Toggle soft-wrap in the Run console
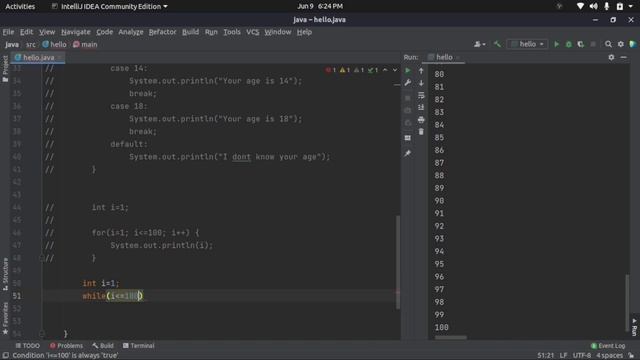640x360 pixels. coord(421,95)
